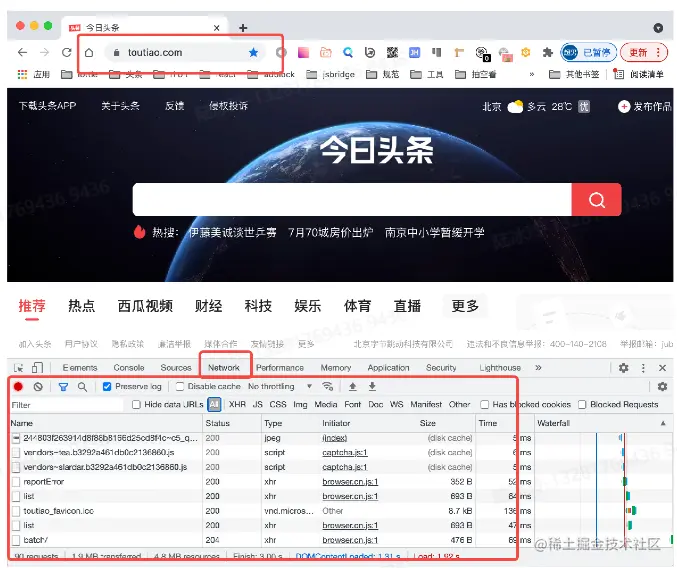Open jsbridge bookmark folder
Image resolution: width=677 pixels, height=568 pixels.
click(331, 75)
